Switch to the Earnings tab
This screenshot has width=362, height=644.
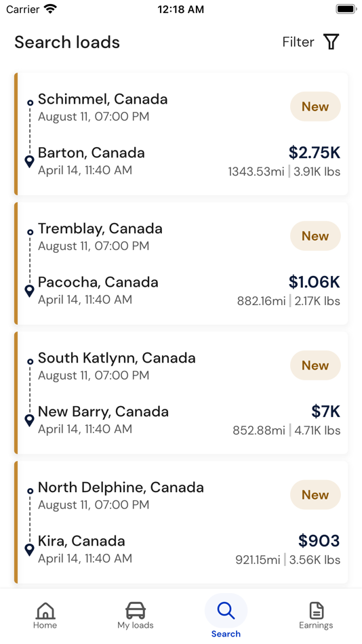coord(316,616)
